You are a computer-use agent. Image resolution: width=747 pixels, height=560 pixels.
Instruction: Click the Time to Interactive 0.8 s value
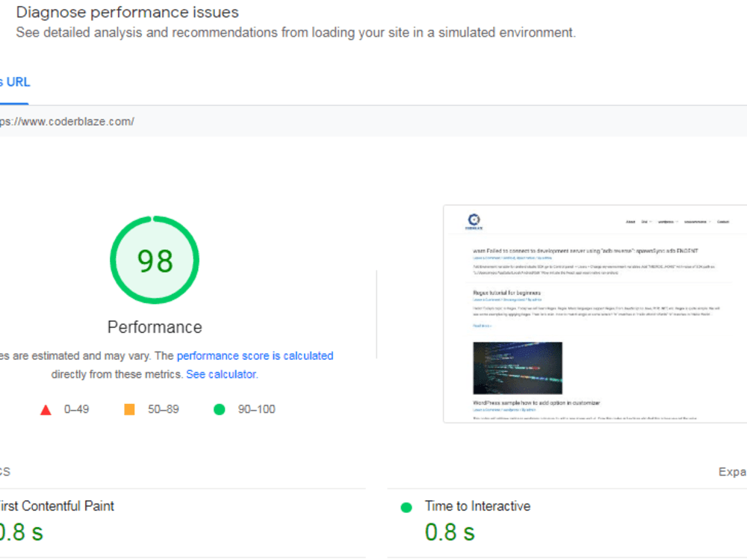(x=450, y=532)
